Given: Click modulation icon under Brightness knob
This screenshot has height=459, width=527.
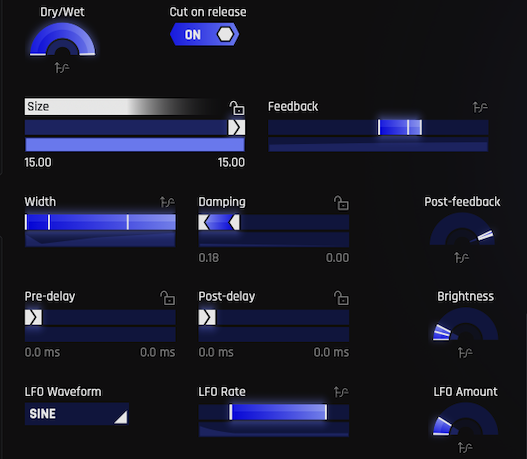Looking at the screenshot, I should click(x=465, y=352).
